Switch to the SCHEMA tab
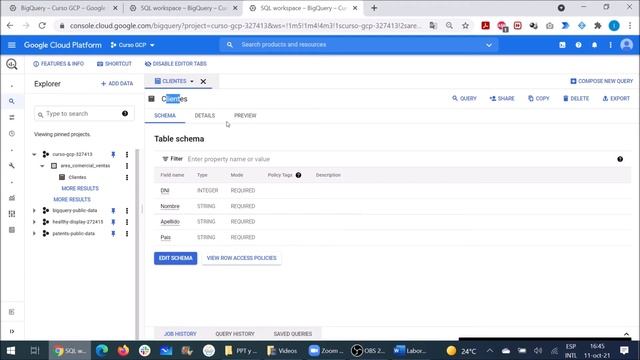The image size is (640, 360). click(x=165, y=116)
